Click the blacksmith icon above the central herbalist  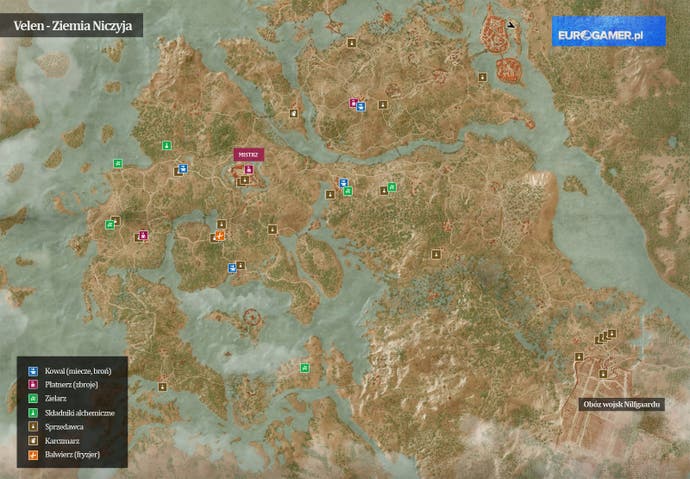click(344, 183)
